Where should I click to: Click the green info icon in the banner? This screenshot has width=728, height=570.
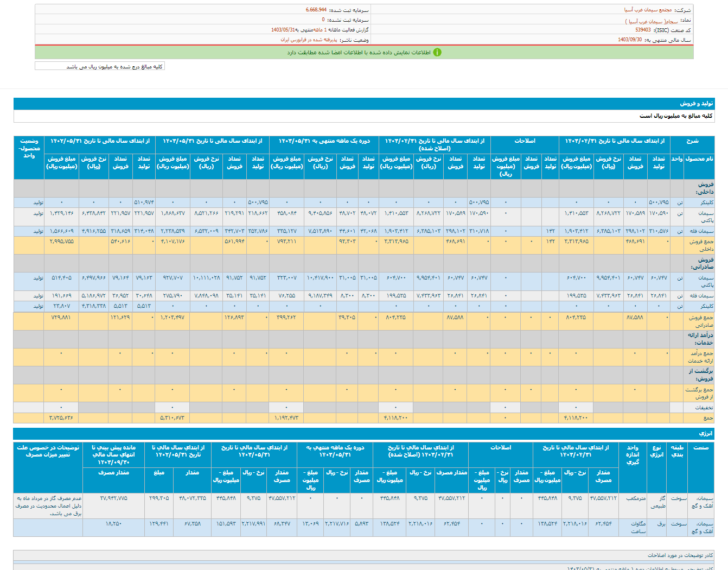coord(437,52)
